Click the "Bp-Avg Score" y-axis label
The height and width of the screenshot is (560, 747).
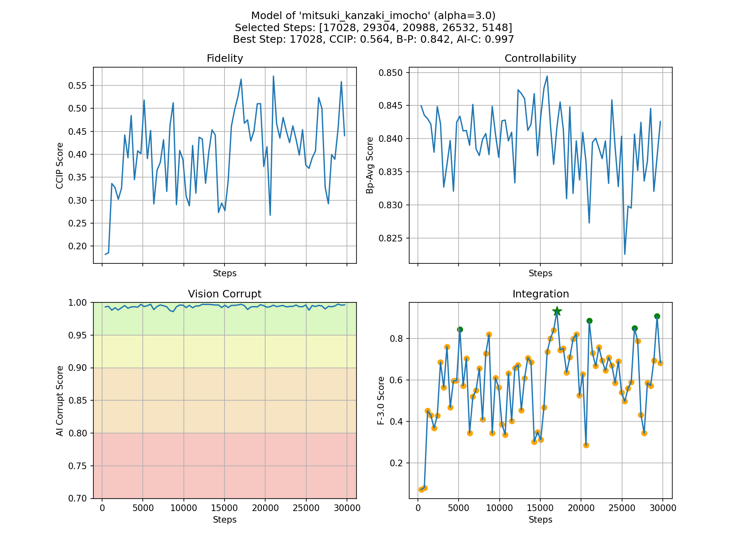370,166
